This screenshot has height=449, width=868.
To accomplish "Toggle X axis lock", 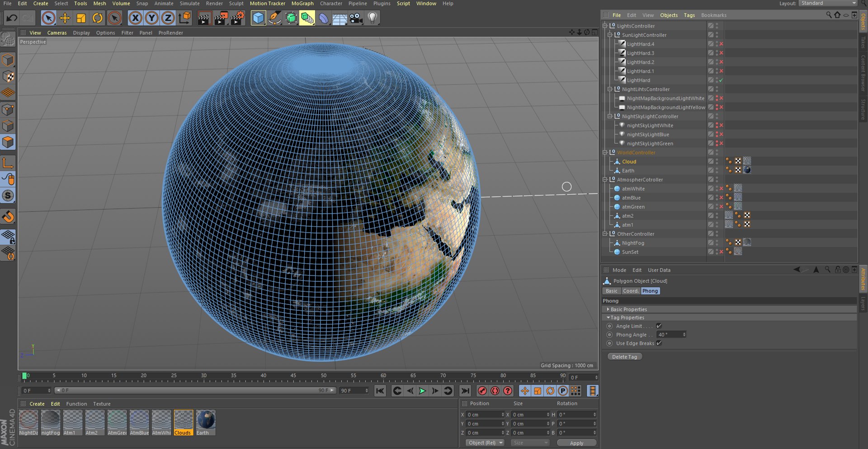I will tap(135, 18).
